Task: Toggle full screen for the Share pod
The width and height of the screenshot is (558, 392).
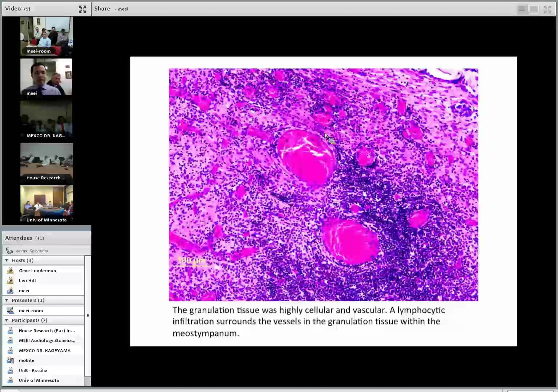Action: [x=547, y=9]
